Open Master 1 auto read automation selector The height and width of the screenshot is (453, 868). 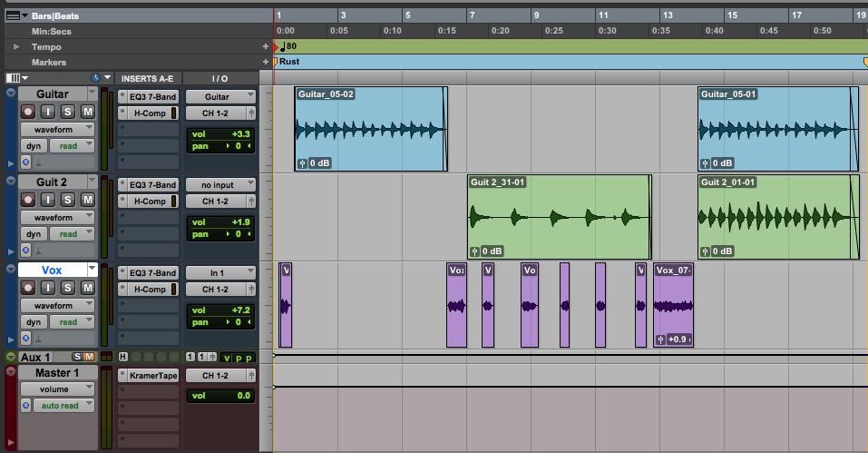tap(63, 406)
